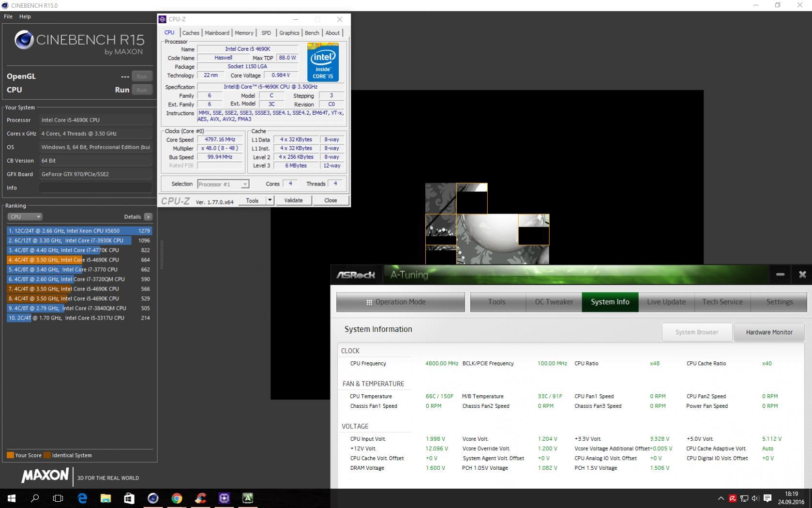The image size is (812, 508).
Task: Open the Tools dropdown arrow in CPU-Z
Action: (270, 200)
